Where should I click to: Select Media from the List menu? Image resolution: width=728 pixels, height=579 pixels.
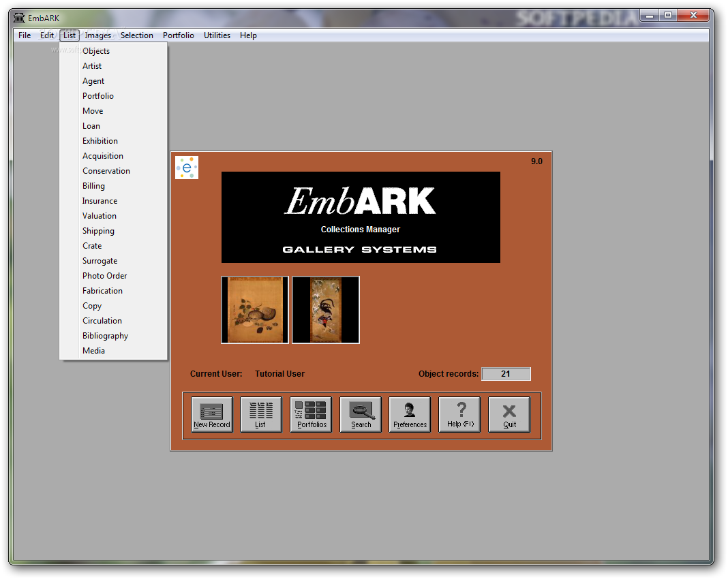click(113, 351)
